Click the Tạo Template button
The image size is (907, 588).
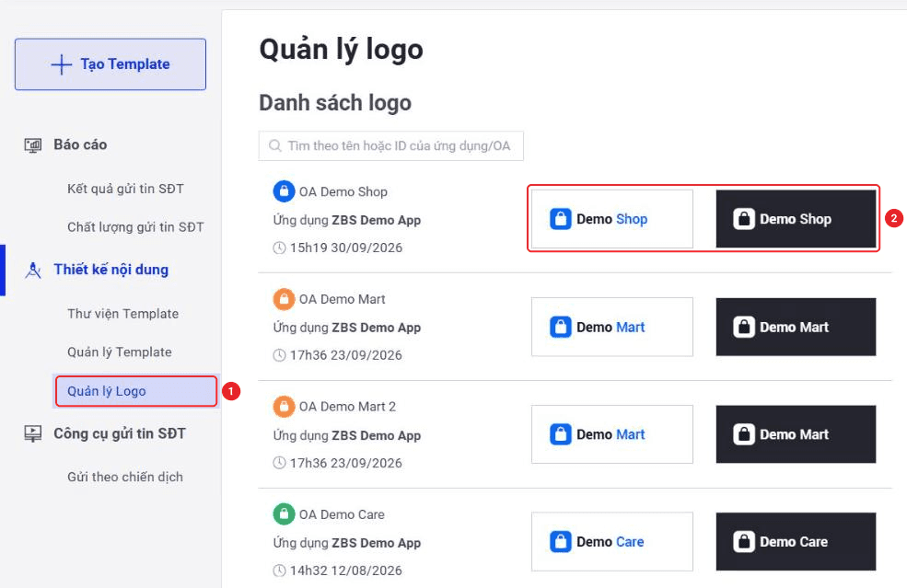pos(110,64)
